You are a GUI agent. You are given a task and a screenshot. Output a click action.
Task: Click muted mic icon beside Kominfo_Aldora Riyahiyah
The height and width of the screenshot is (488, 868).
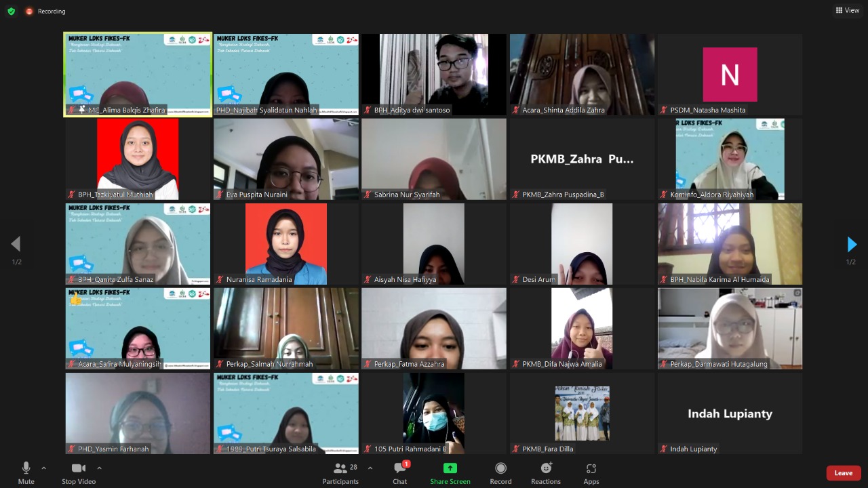[664, 195]
